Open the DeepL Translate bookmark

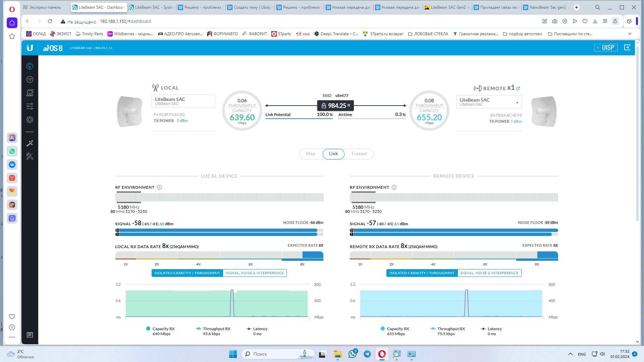pos(336,34)
